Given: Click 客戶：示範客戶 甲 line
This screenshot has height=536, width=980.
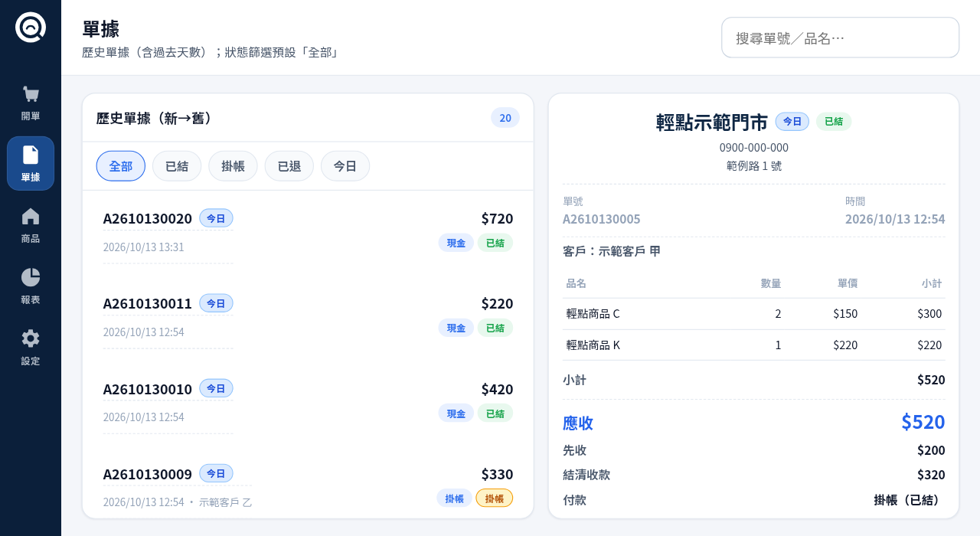Looking at the screenshot, I should [612, 251].
